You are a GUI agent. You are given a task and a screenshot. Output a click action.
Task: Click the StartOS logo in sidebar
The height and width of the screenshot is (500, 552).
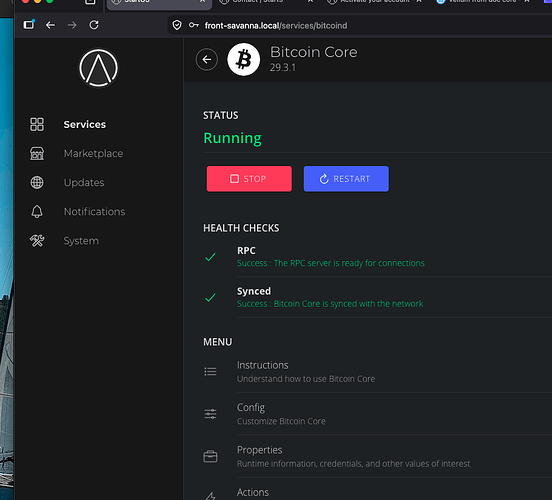click(99, 68)
